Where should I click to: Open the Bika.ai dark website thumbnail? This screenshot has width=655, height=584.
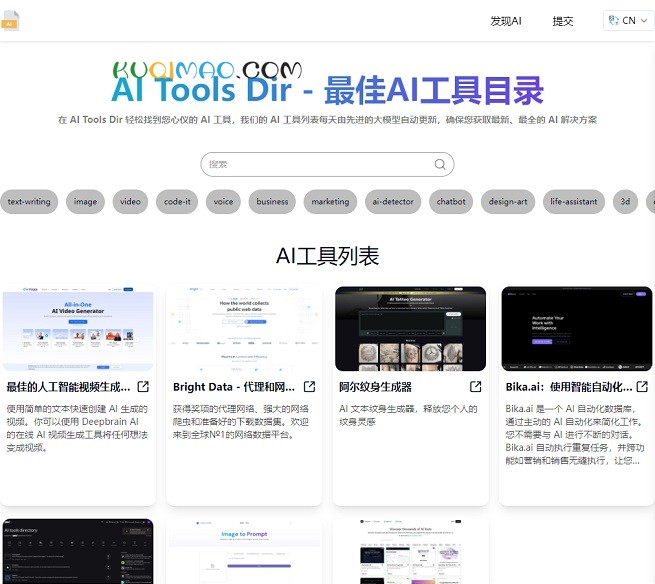click(x=576, y=328)
